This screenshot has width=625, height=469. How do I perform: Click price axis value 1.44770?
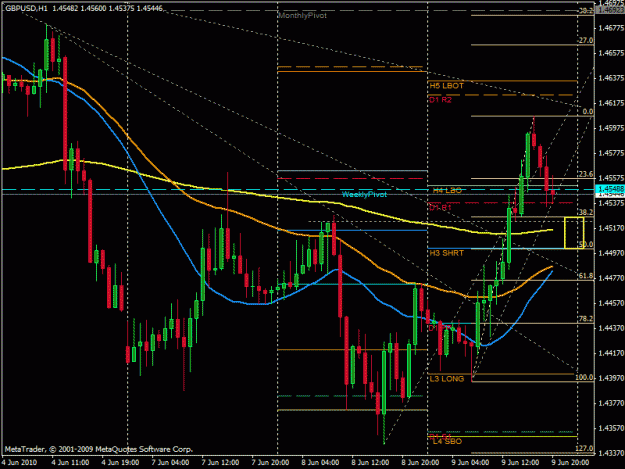[611, 278]
